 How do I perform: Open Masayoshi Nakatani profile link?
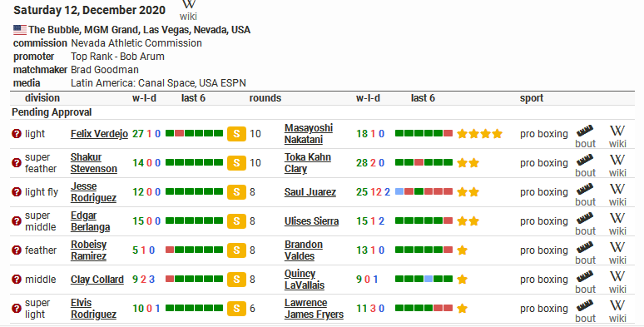point(309,134)
